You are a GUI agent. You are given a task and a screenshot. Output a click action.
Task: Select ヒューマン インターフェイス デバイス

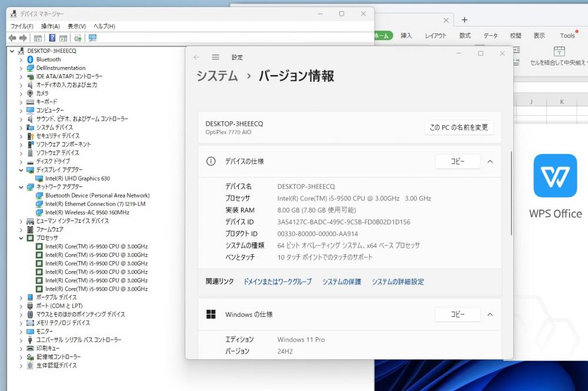(72, 221)
